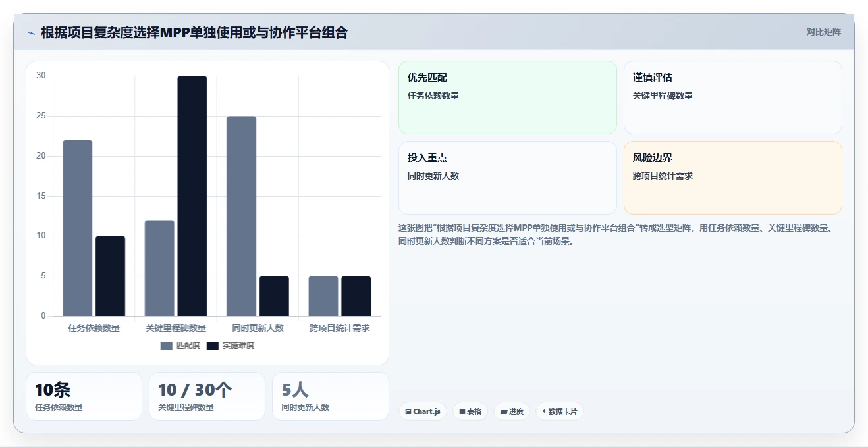The width and height of the screenshot is (868, 447).
Task: Toggle the 匹配度 legend swatch
Action: pyautogui.click(x=167, y=346)
